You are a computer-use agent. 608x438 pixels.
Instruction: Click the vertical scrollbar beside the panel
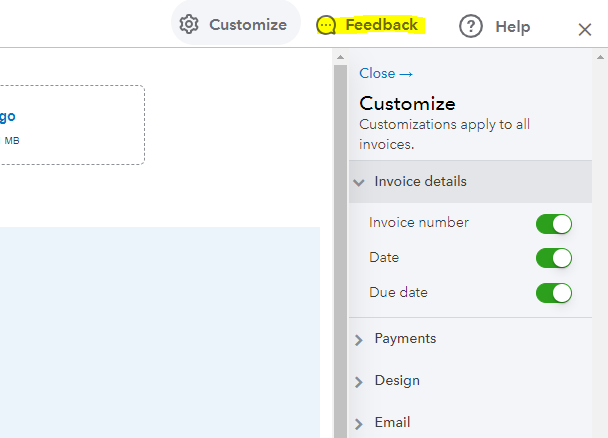(x=340, y=250)
